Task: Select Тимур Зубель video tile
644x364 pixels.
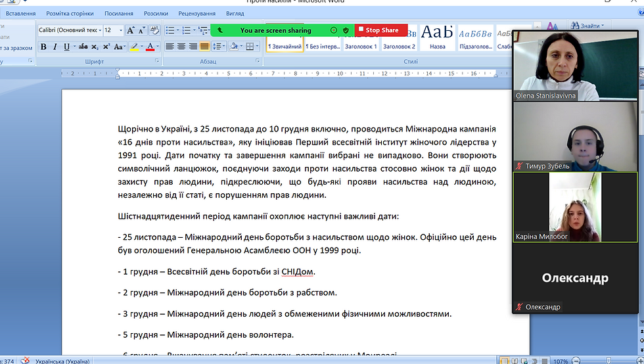Action: 575,137
